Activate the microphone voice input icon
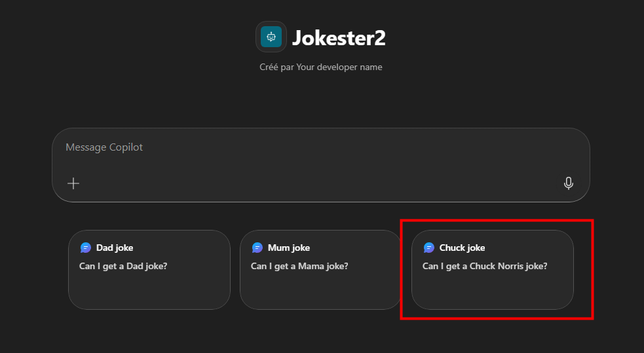Image resolution: width=644 pixels, height=353 pixels. point(568,183)
